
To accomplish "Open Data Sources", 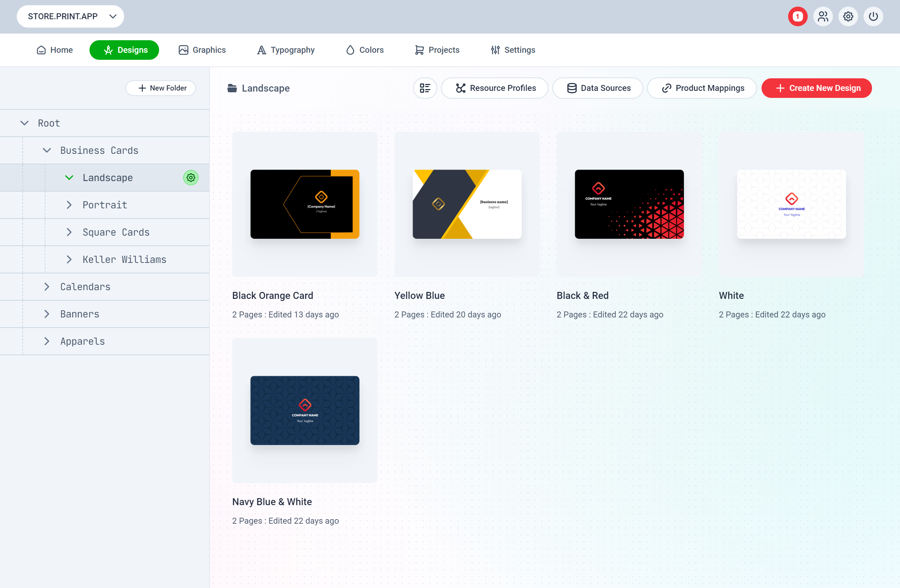I will coord(598,88).
